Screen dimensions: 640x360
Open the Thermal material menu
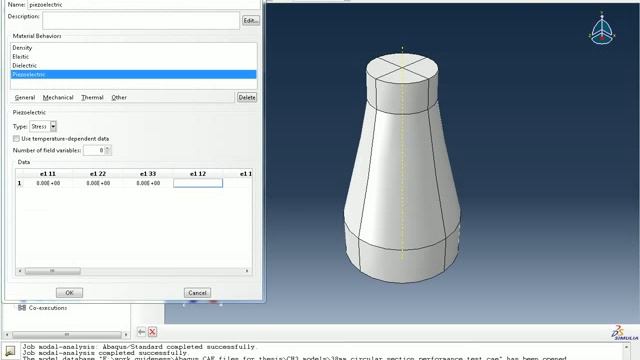92,98
